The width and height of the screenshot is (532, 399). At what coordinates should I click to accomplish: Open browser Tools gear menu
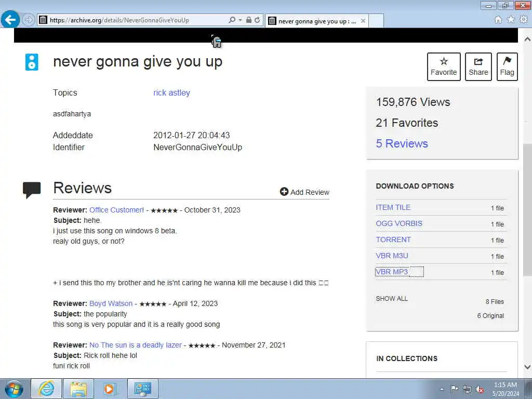click(524, 20)
